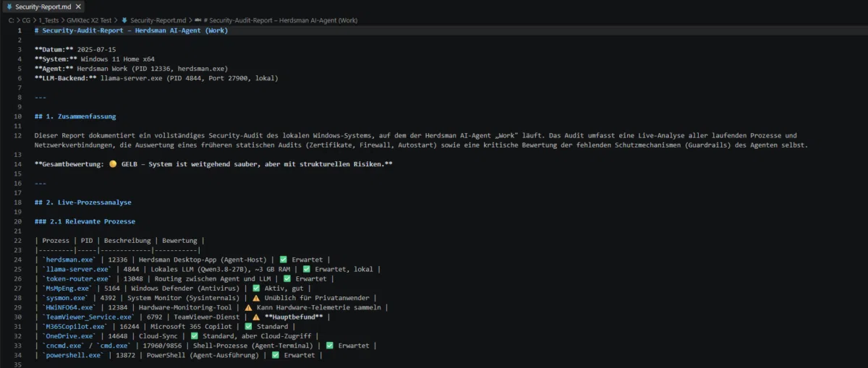Click the paragraph starting 'Dieser Report dokumentiert'

point(420,140)
